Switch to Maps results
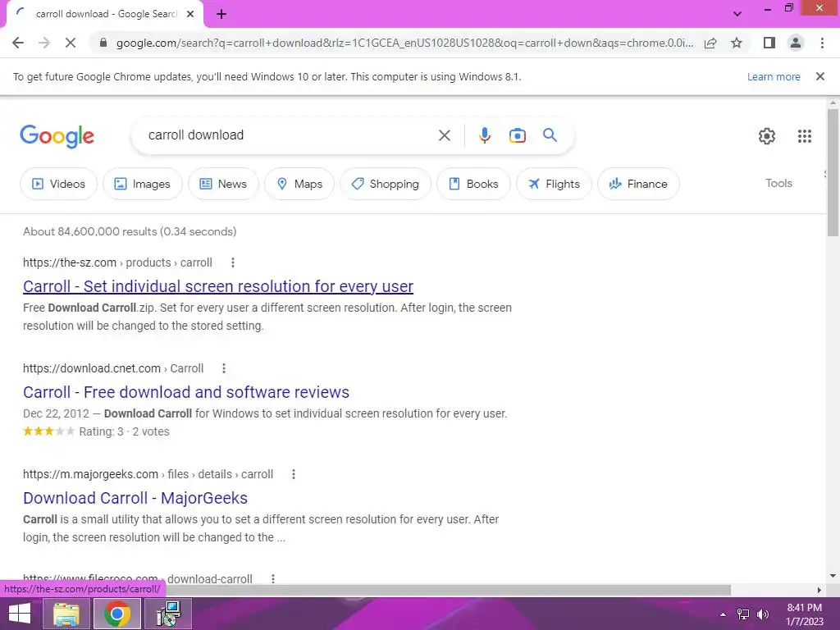The image size is (840, 630). pos(299,184)
